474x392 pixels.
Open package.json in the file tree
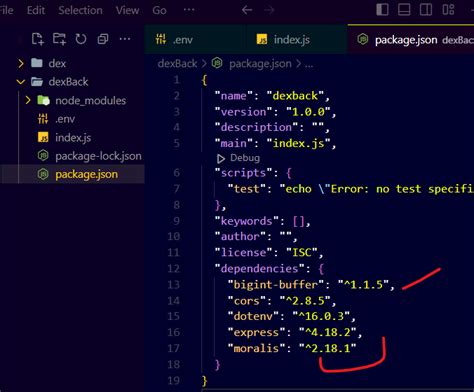pos(72,174)
